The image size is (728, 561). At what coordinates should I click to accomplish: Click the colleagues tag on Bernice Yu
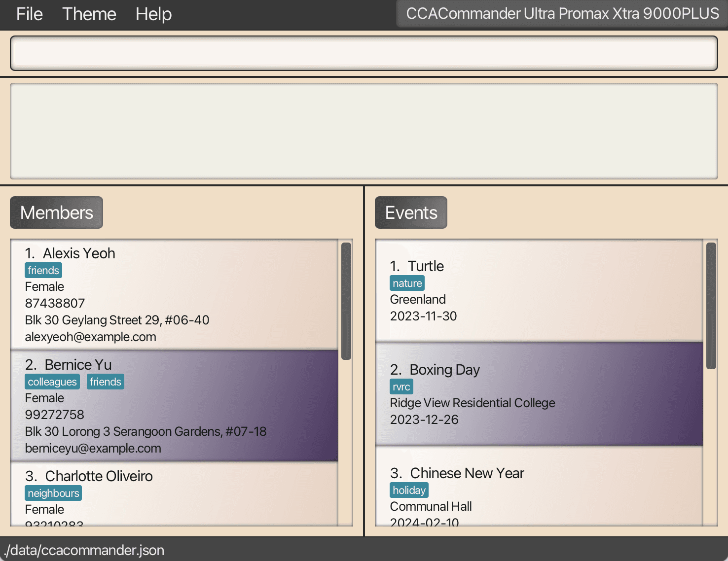[52, 382]
